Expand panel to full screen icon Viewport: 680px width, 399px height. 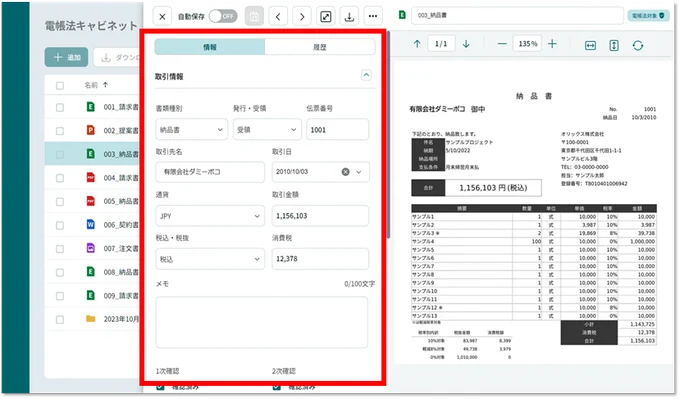[x=326, y=17]
